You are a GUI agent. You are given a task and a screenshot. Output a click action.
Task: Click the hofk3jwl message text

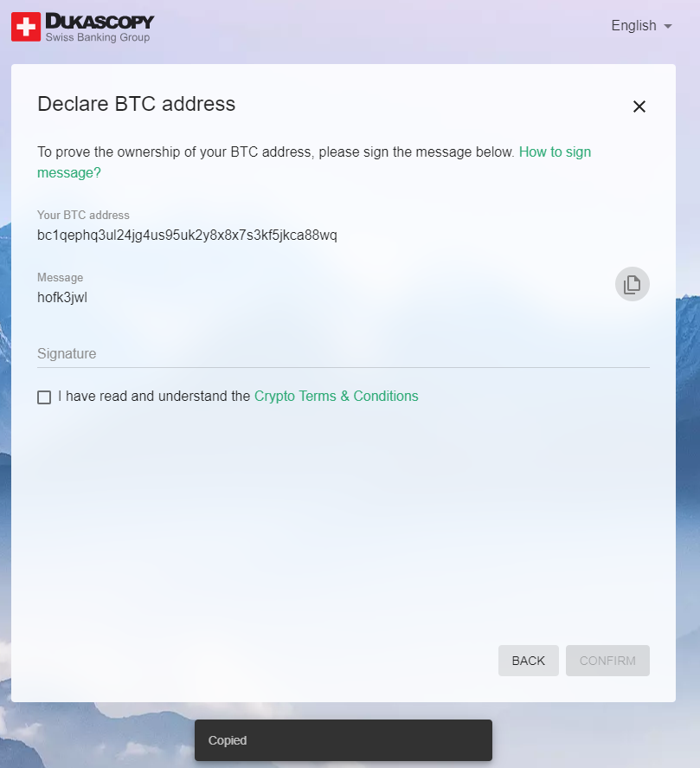coord(62,297)
